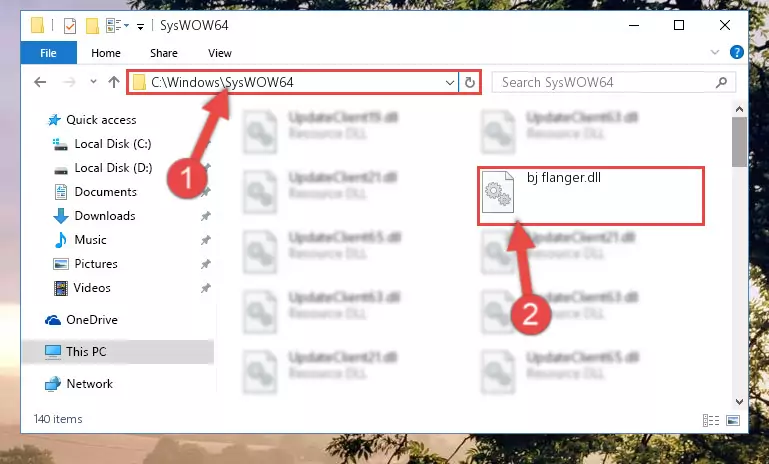
Task: Expand the ribbon with the chevron
Action: [715, 52]
